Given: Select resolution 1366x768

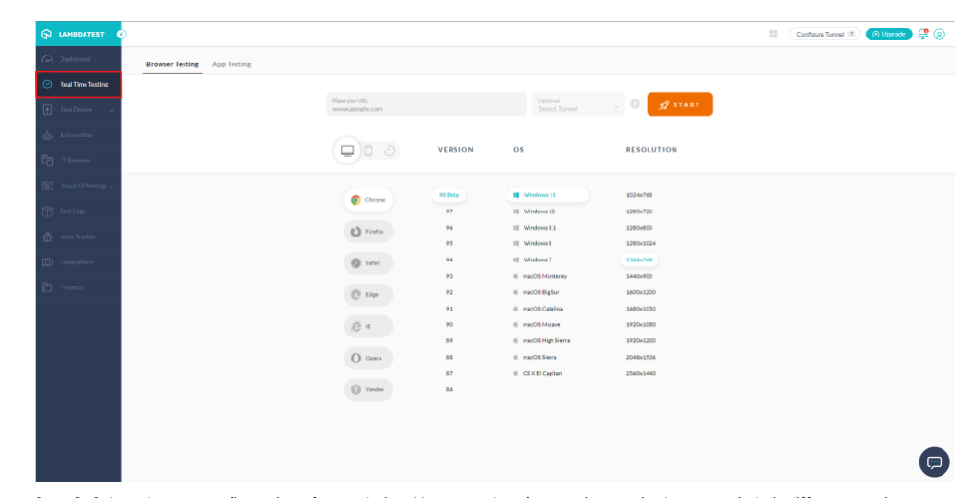Looking at the screenshot, I should [x=639, y=260].
